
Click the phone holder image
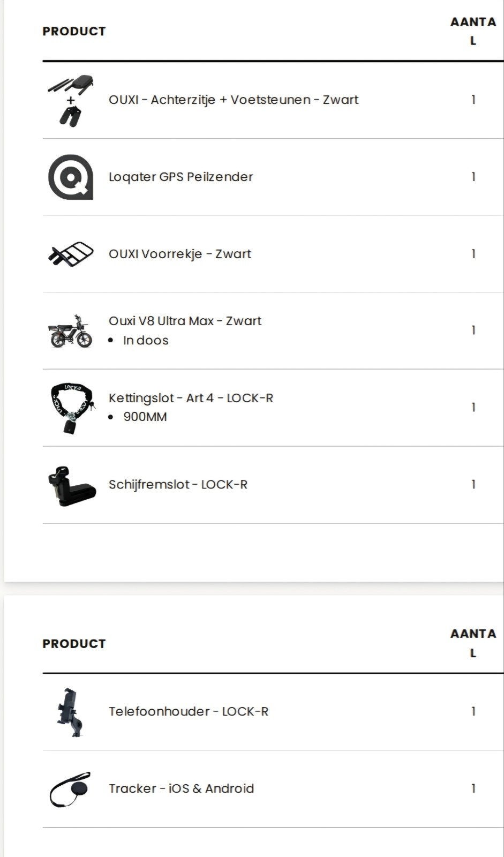(71, 712)
